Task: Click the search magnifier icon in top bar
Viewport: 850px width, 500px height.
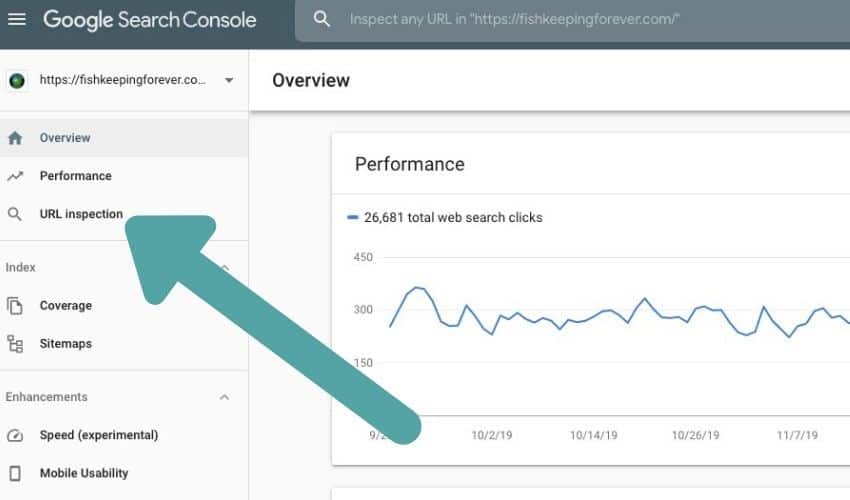Action: (x=321, y=19)
